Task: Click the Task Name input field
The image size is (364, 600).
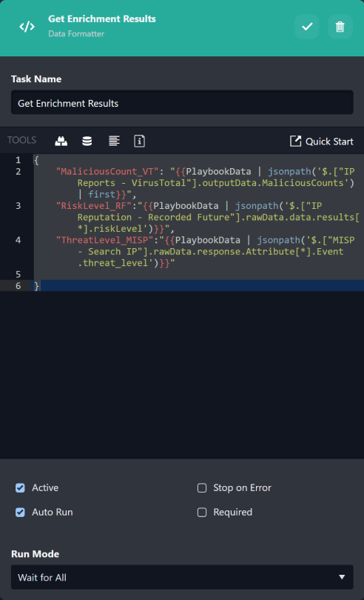Action: coord(182,102)
